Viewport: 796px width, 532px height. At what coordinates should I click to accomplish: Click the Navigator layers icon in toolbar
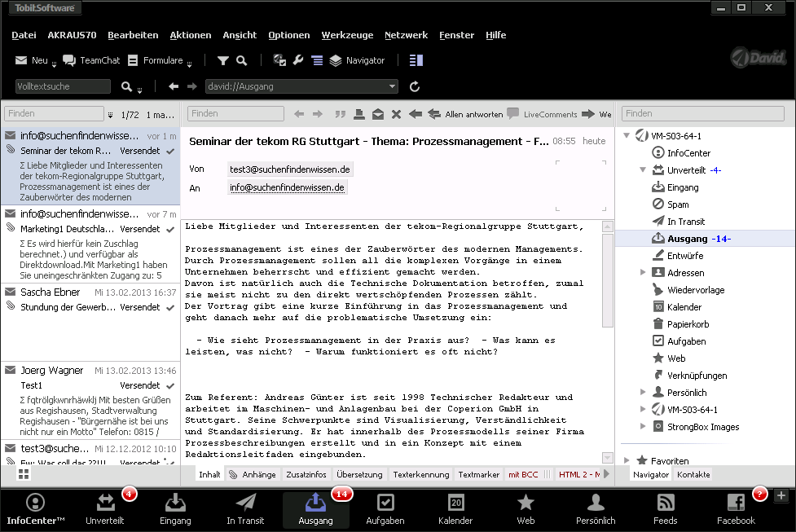[336, 60]
